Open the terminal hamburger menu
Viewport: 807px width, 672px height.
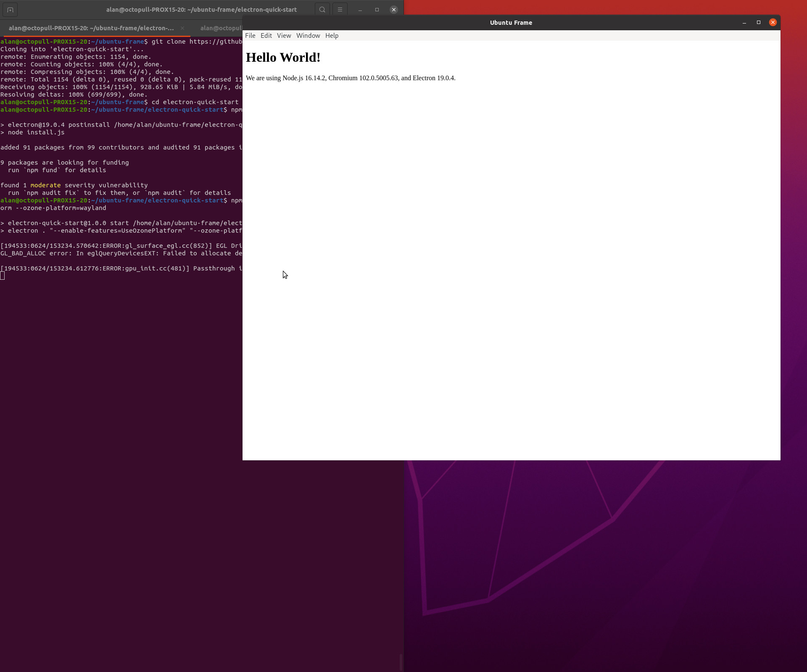point(340,10)
